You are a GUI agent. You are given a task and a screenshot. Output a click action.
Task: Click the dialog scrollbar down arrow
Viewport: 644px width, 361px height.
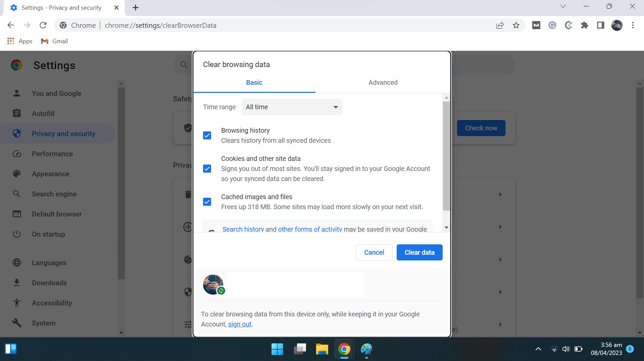pyautogui.click(x=446, y=228)
